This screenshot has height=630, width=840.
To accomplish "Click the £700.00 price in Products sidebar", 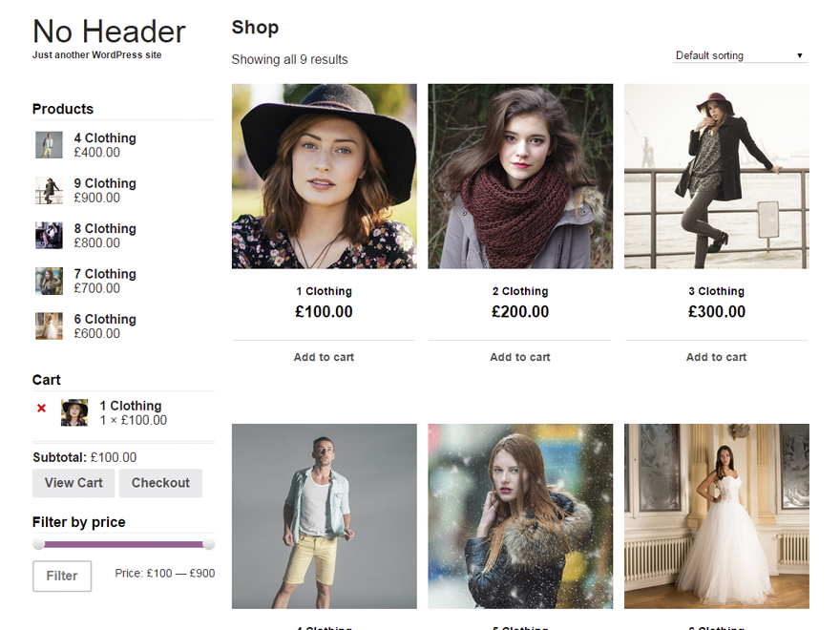I will [97, 288].
